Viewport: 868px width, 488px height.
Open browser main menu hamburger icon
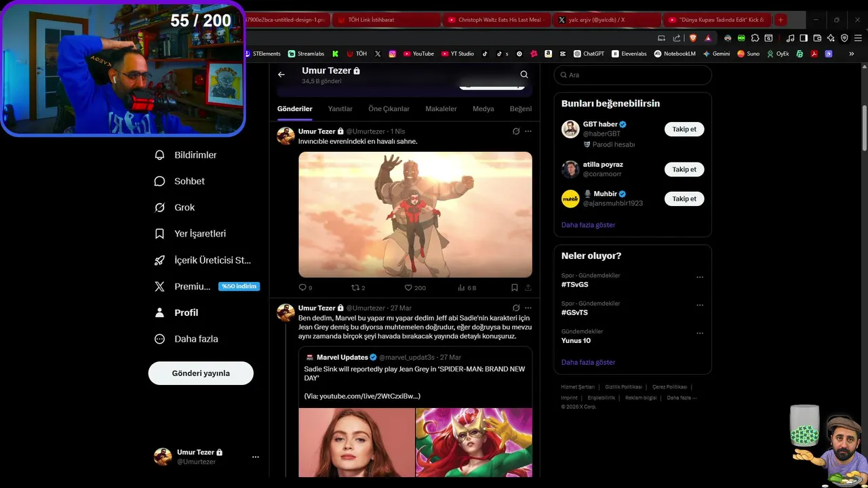click(x=858, y=38)
